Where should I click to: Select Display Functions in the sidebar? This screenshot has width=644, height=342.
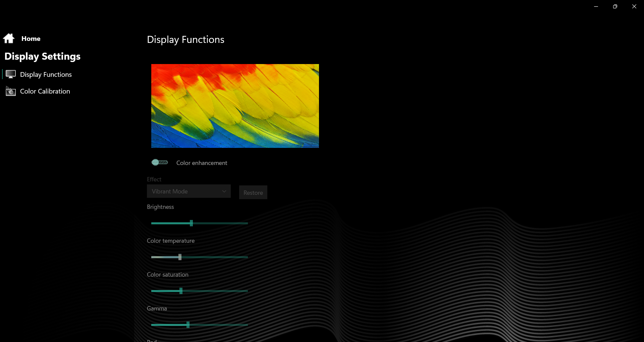tap(46, 74)
